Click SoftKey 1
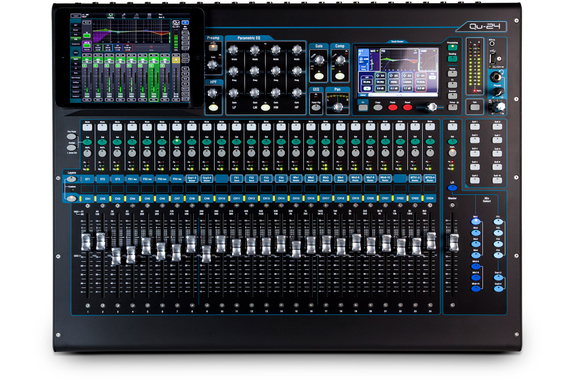Image resolution: width=576 pixels, height=380 pixels. pos(475,127)
